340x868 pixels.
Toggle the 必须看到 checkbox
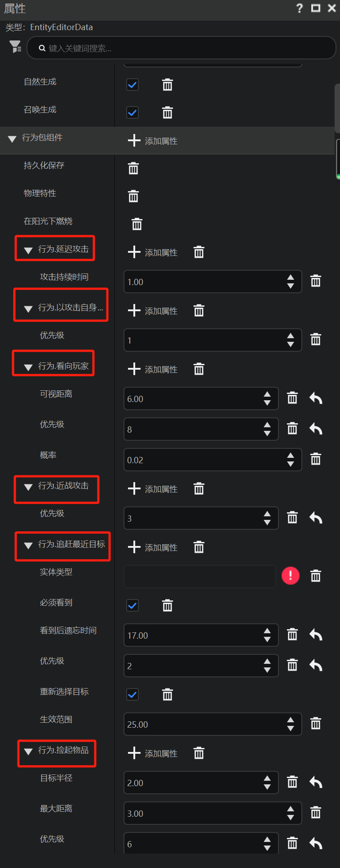[x=132, y=605]
